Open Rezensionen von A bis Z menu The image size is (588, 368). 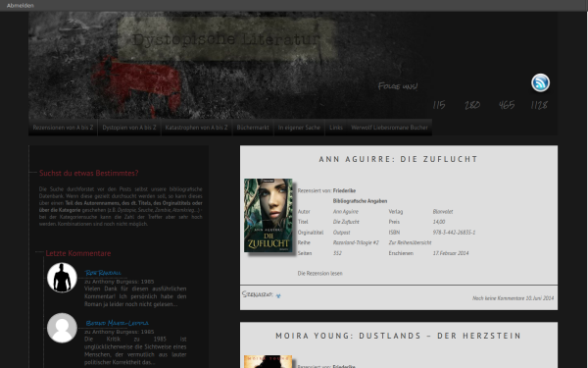(63, 128)
